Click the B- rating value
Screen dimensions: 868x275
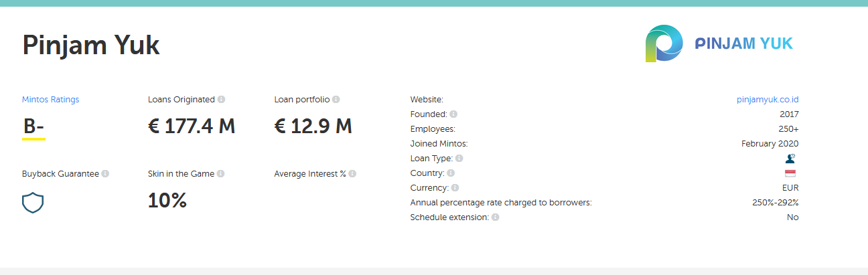pos(33,126)
